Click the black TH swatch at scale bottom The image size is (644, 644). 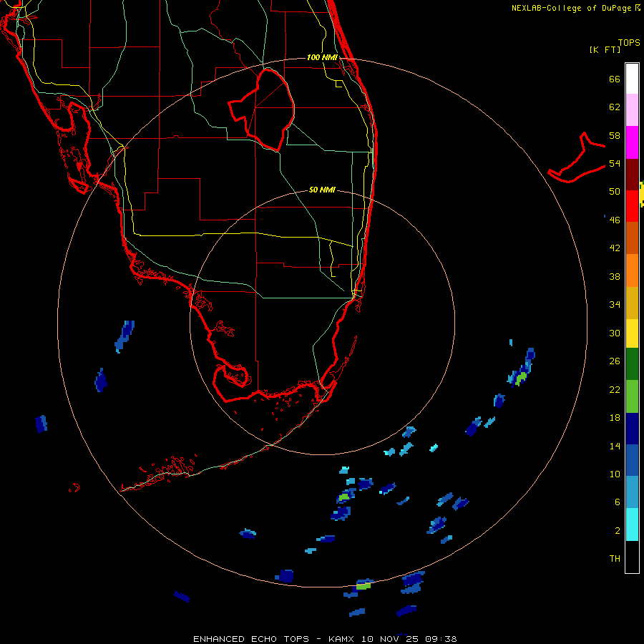632,557
